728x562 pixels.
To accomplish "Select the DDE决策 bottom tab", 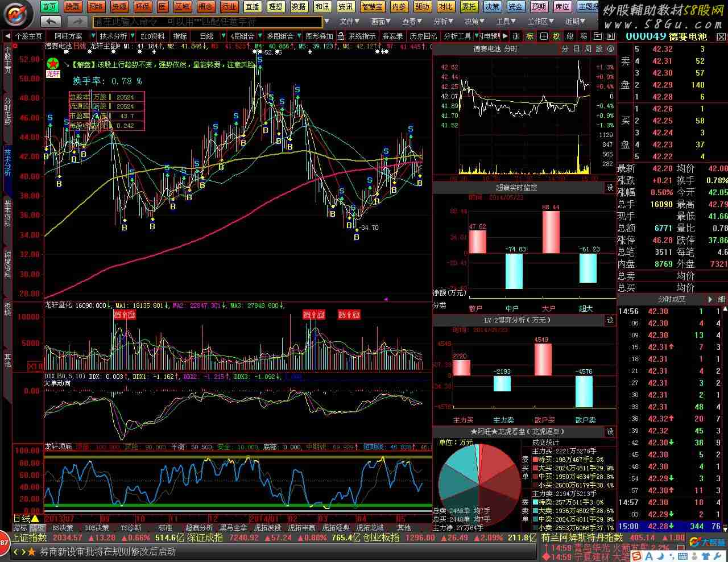I will (x=96, y=528).
